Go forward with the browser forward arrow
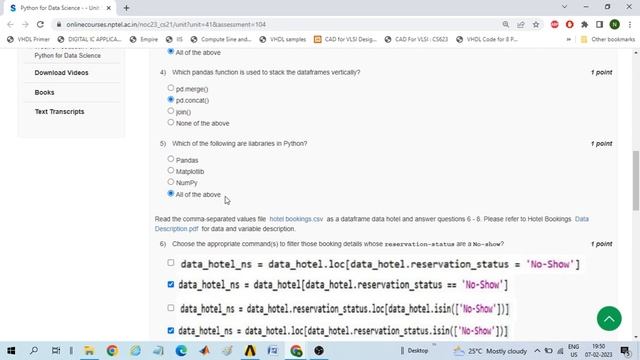Viewport: 640px width, 360px height. click(x=25, y=24)
